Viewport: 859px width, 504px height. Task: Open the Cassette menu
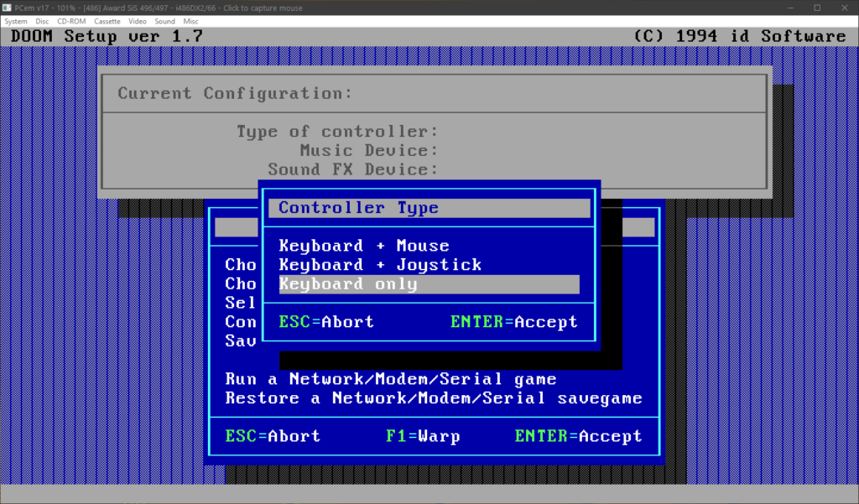click(x=107, y=21)
